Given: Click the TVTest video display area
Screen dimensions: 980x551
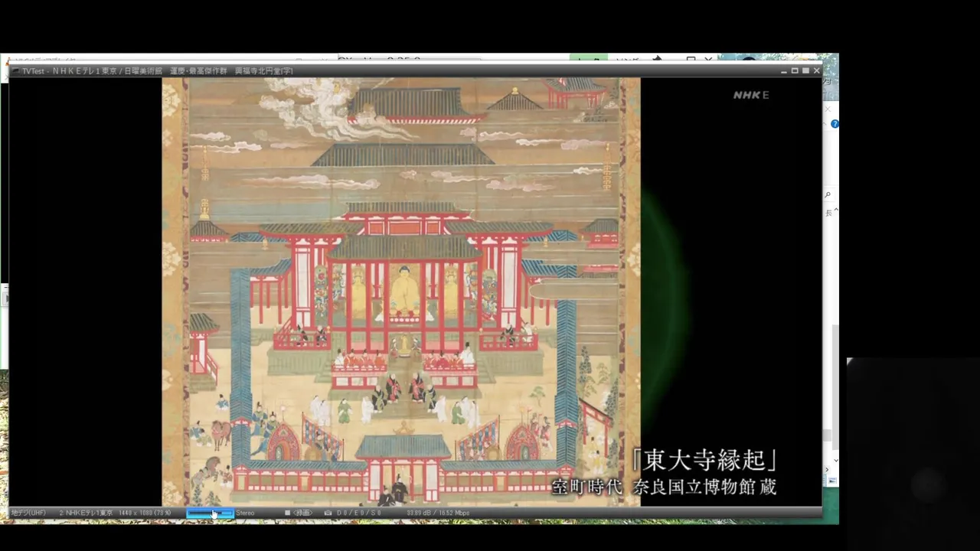Looking at the screenshot, I should (x=414, y=292).
